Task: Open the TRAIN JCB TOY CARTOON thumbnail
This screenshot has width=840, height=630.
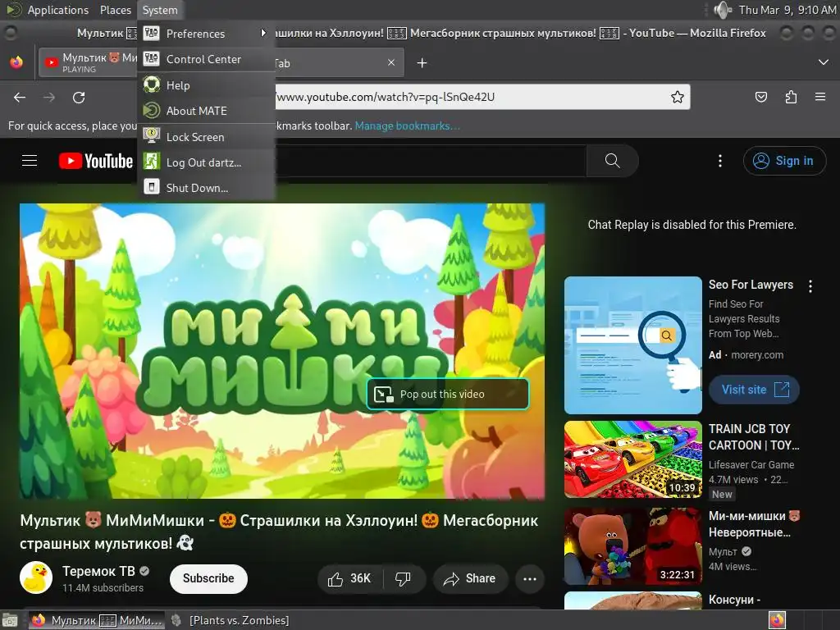Action: tap(632, 459)
